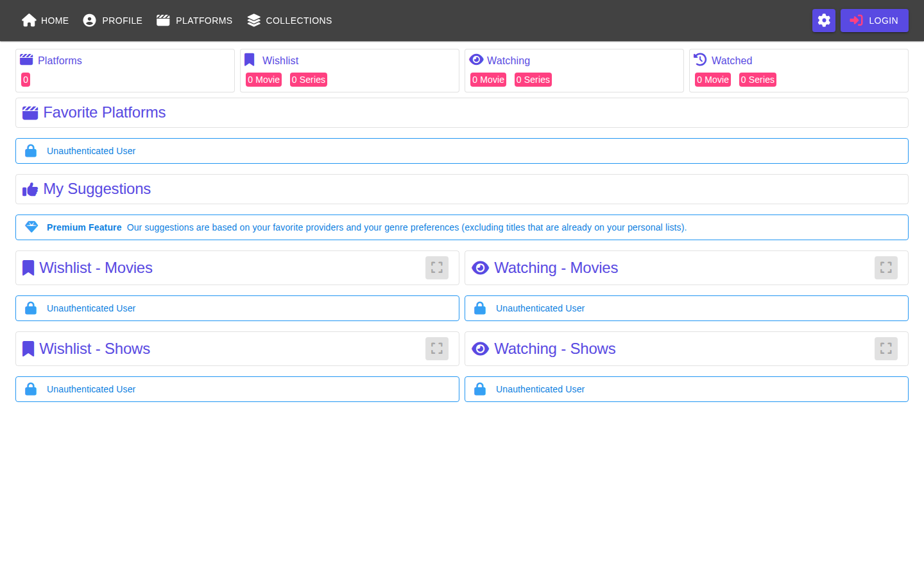This screenshot has width=924, height=578.
Task: Click the Home icon in navbar
Action: pyautogui.click(x=29, y=21)
